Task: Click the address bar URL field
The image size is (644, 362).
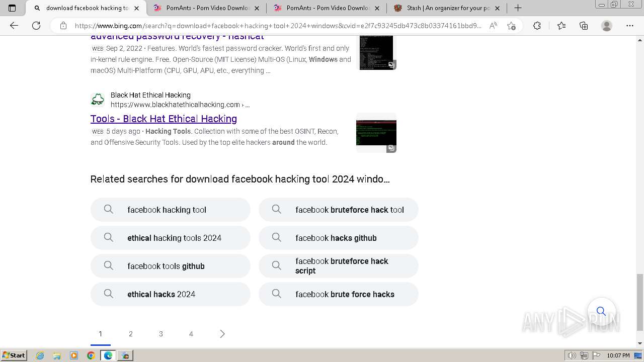Action: [x=278, y=26]
